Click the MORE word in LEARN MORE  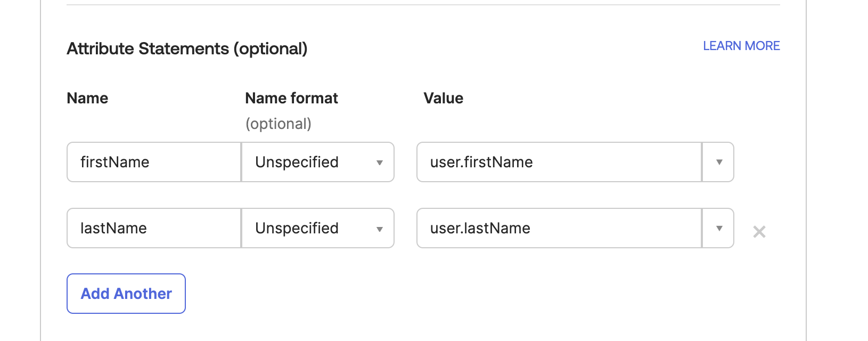(x=762, y=46)
